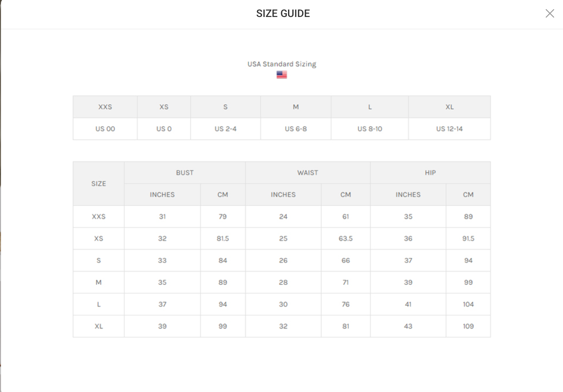This screenshot has height=392, width=563.
Task: Click the US 6-8 cell
Action: pyautogui.click(x=296, y=129)
